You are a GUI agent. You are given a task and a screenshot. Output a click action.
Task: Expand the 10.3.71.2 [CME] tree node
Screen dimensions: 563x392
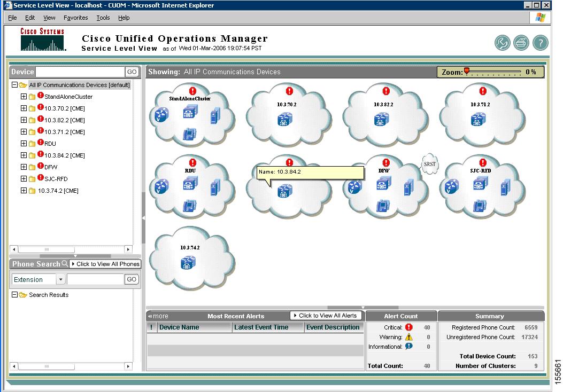click(24, 131)
